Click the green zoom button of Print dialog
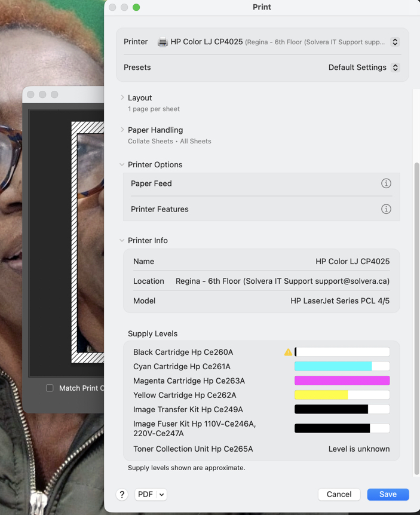Screen dimensions: 420x515 click(136, 7)
